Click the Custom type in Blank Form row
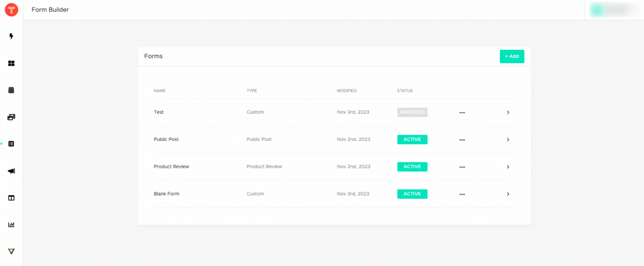 pos(255,193)
